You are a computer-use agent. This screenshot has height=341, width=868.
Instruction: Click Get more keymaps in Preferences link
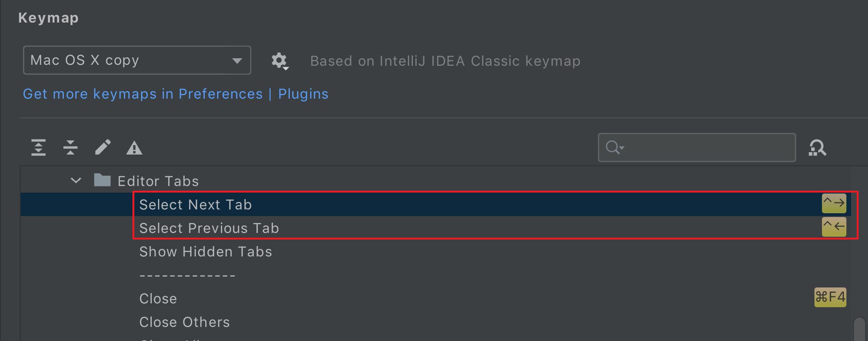[143, 94]
